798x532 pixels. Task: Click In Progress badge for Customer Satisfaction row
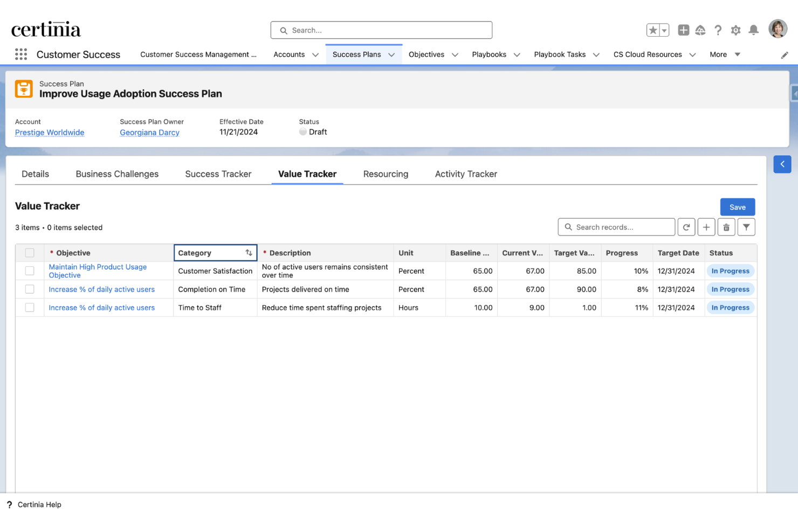(730, 271)
